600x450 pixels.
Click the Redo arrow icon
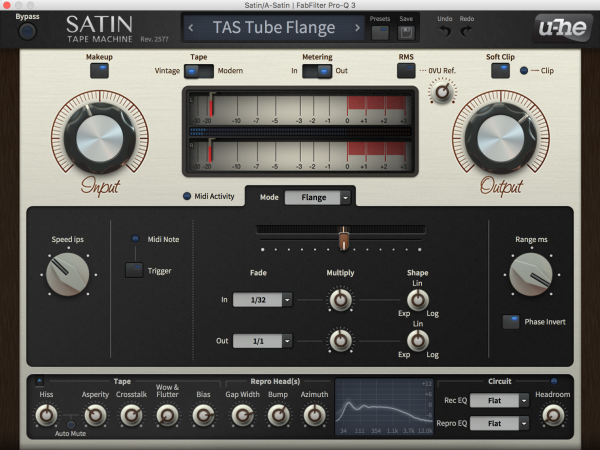(x=467, y=31)
